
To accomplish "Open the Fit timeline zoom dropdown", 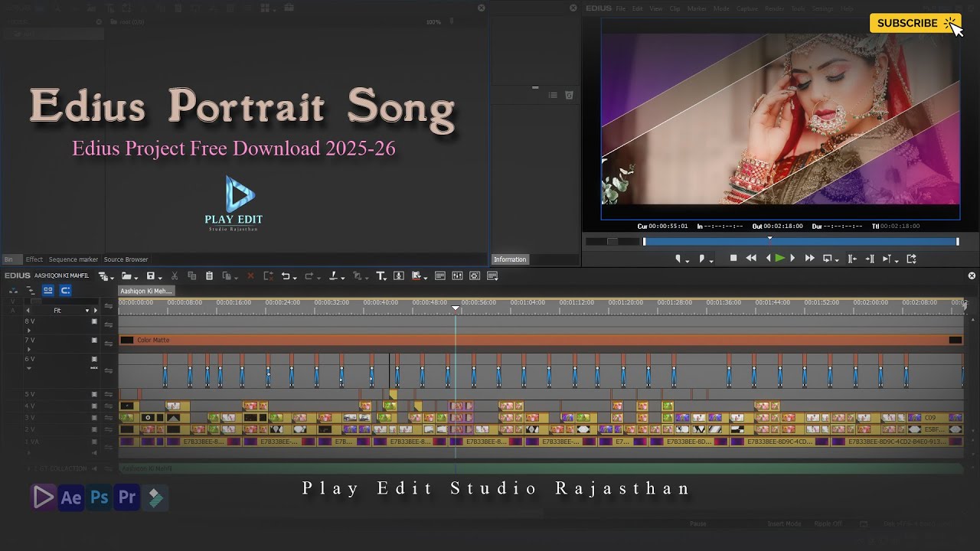I will (x=87, y=311).
